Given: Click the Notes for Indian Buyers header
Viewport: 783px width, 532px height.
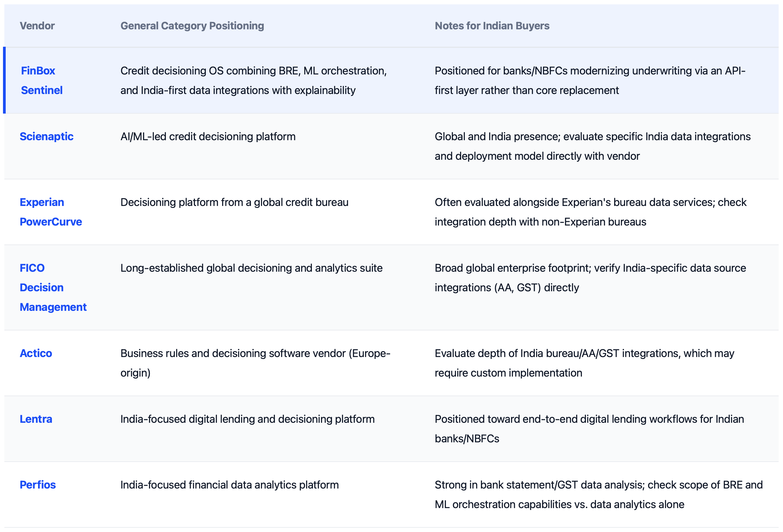Looking at the screenshot, I should (x=492, y=26).
